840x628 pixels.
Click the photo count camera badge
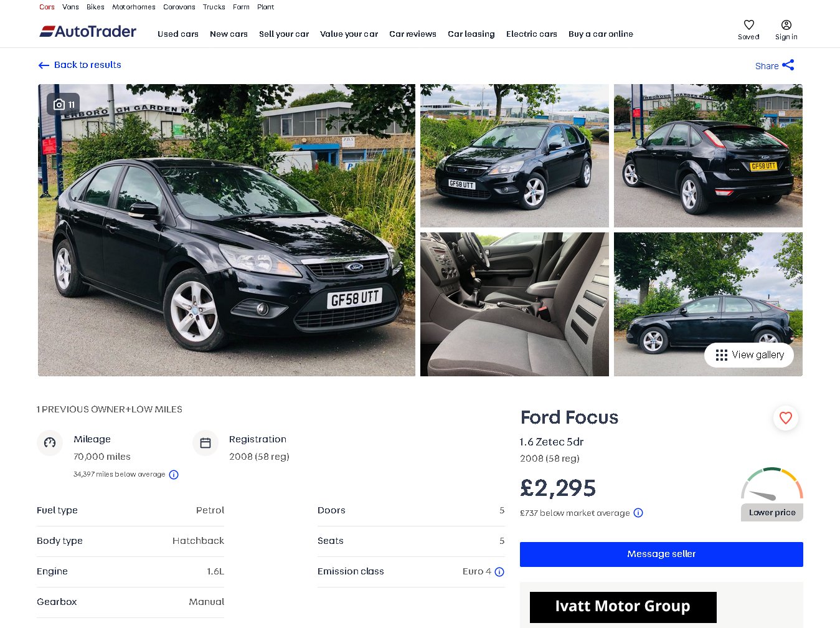coord(64,104)
